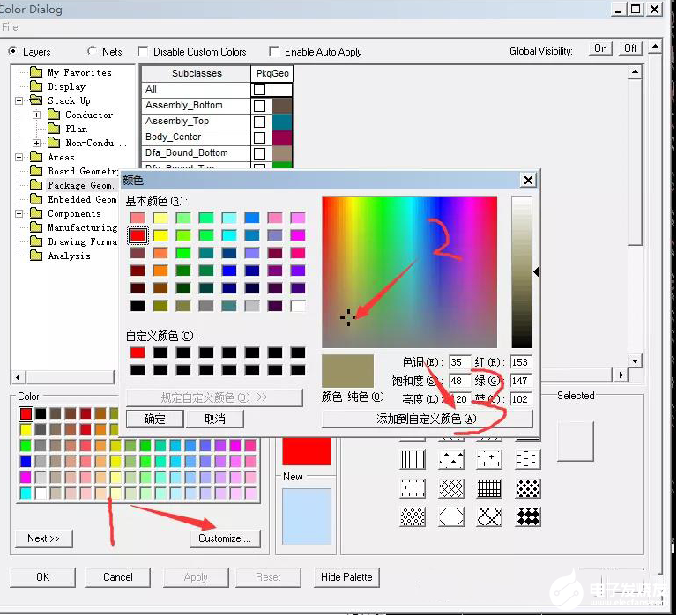
Task: Click the Hide Palette button
Action: pos(346,577)
